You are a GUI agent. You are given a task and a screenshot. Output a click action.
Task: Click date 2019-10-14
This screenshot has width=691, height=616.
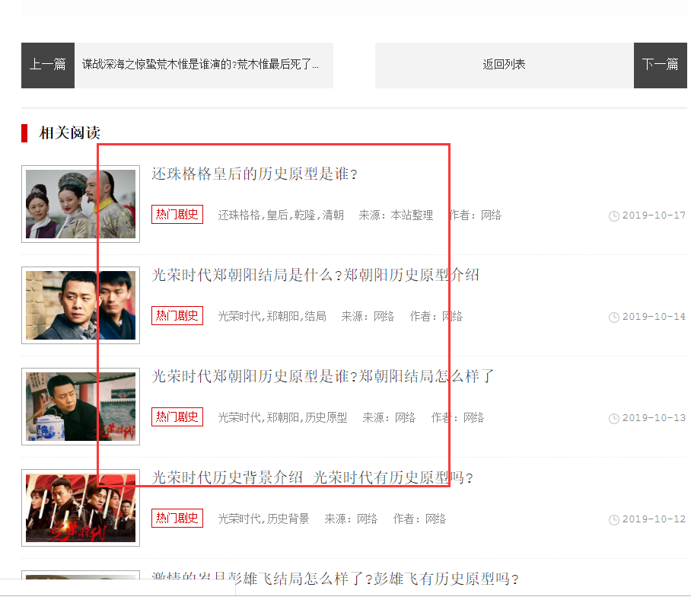(654, 317)
